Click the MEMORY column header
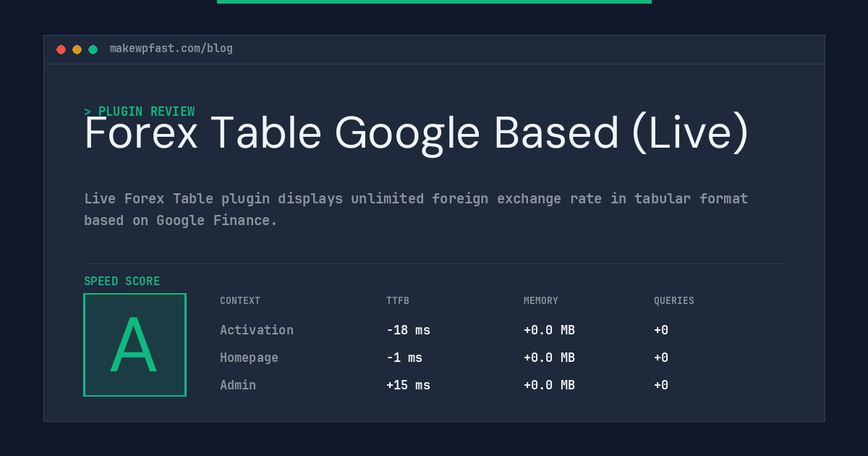 [x=541, y=301]
